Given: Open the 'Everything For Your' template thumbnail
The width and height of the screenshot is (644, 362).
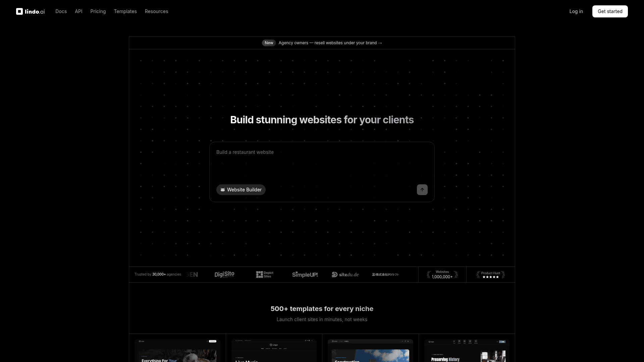Looking at the screenshot, I should (x=177, y=351).
